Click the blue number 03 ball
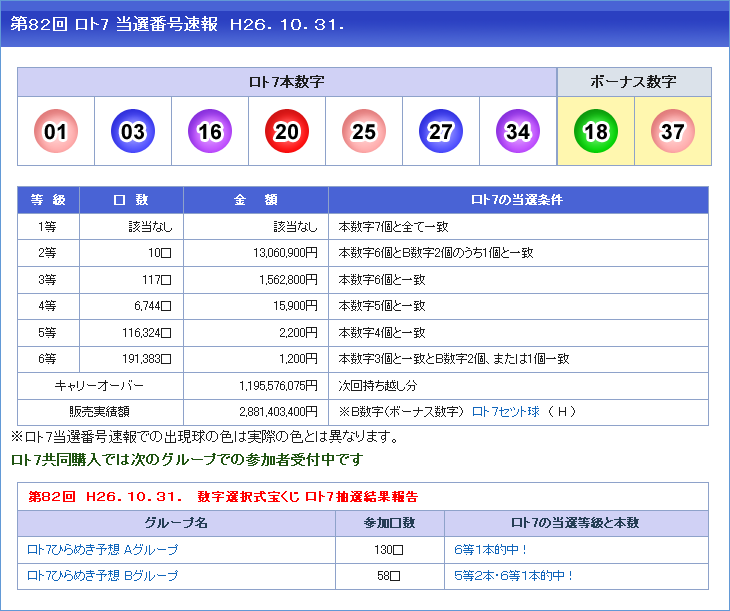The width and height of the screenshot is (730, 611). tap(133, 131)
